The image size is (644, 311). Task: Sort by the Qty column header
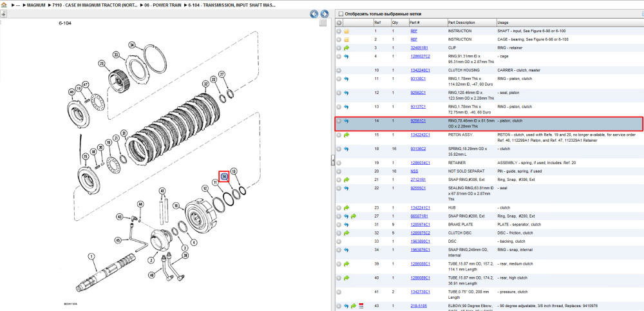400,23
